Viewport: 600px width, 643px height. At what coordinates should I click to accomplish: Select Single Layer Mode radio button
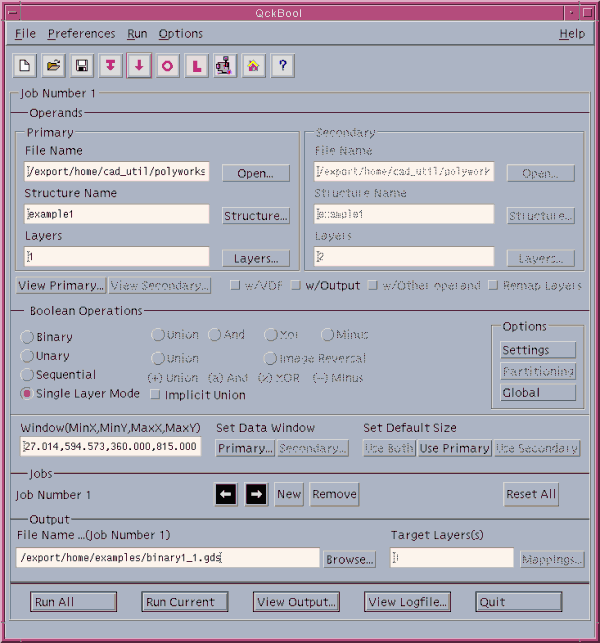tap(27, 394)
